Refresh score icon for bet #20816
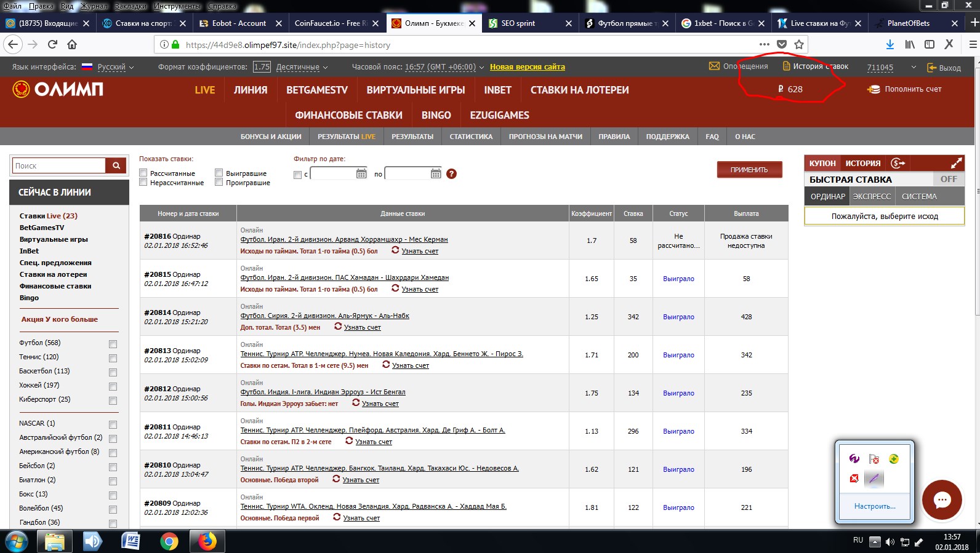980x553 pixels. click(x=395, y=250)
